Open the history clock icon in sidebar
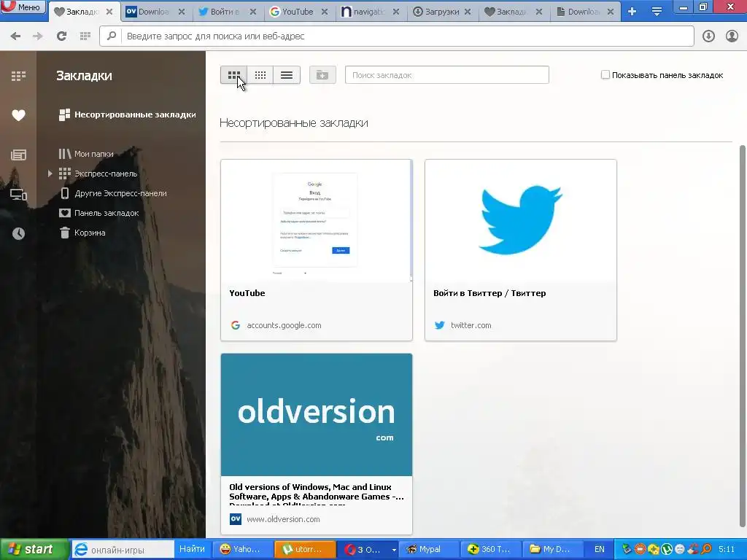This screenshot has height=560, width=747. coord(18,233)
